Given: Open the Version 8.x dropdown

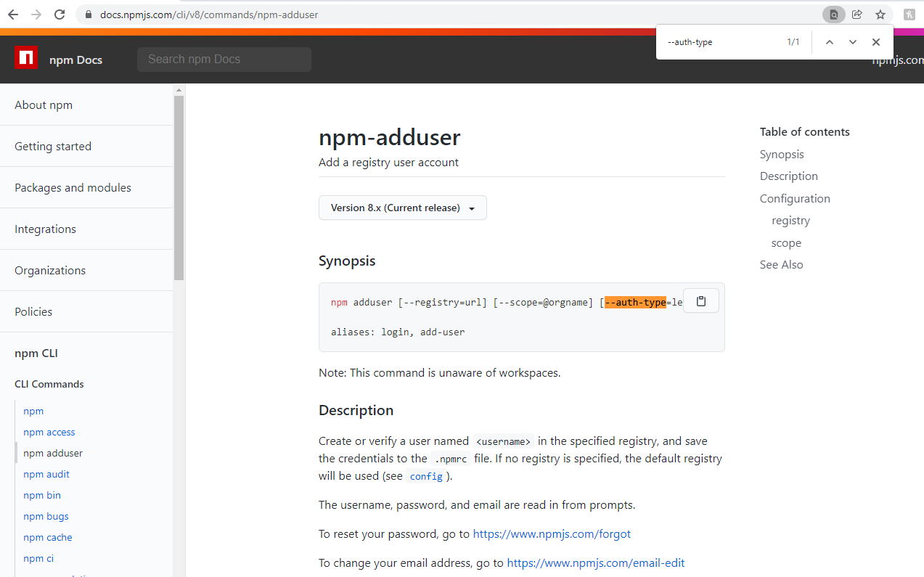Looking at the screenshot, I should coord(403,208).
